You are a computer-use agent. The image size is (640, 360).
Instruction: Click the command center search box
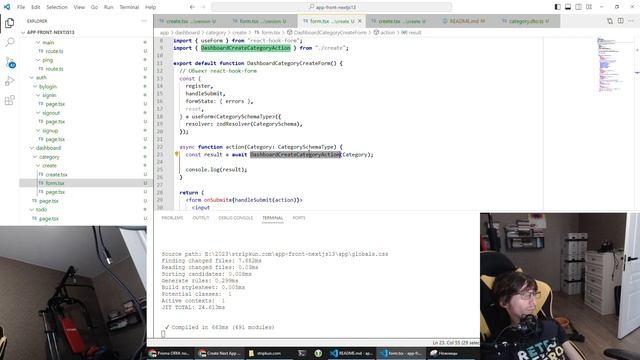point(331,7)
